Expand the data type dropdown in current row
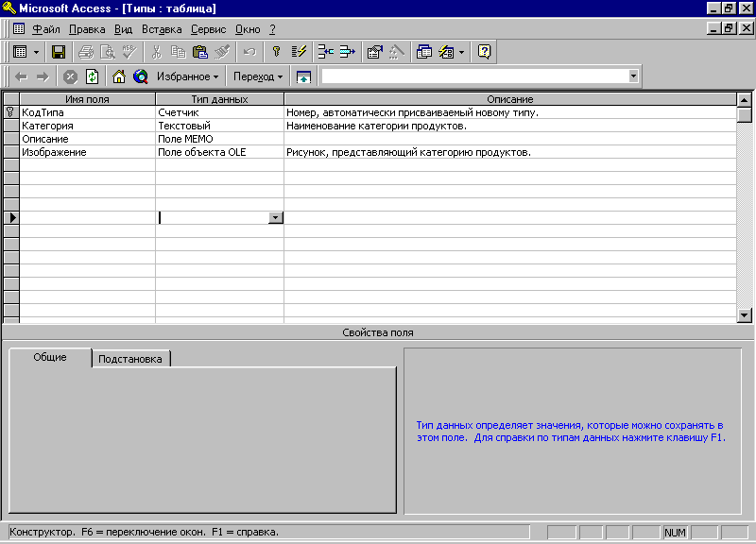Image resolution: width=756 pixels, height=544 pixels. coord(275,218)
